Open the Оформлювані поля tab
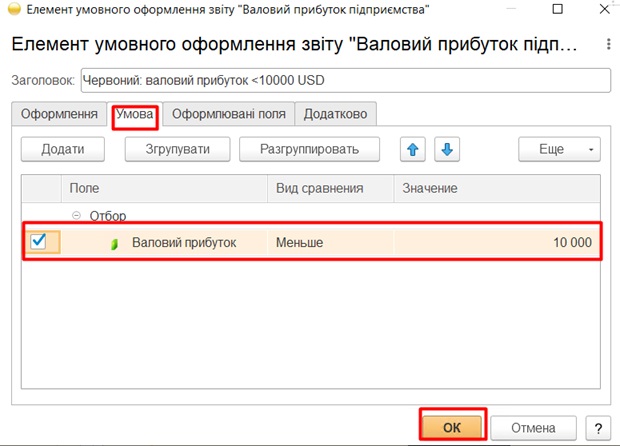 coord(228,114)
